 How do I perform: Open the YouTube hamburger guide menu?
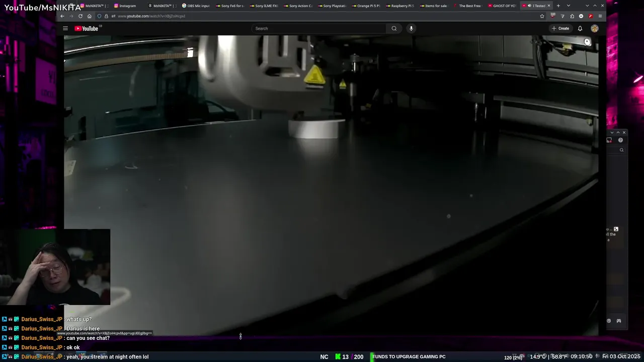65,28
